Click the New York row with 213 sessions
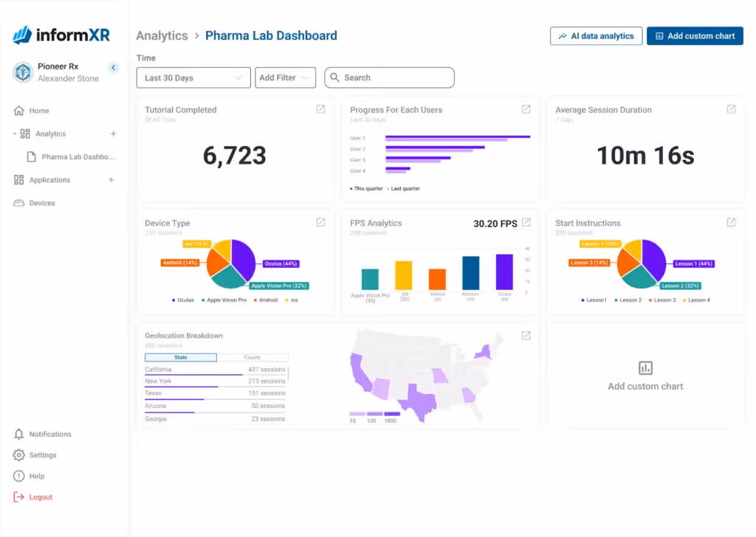The width and height of the screenshot is (756, 537). [x=215, y=381]
